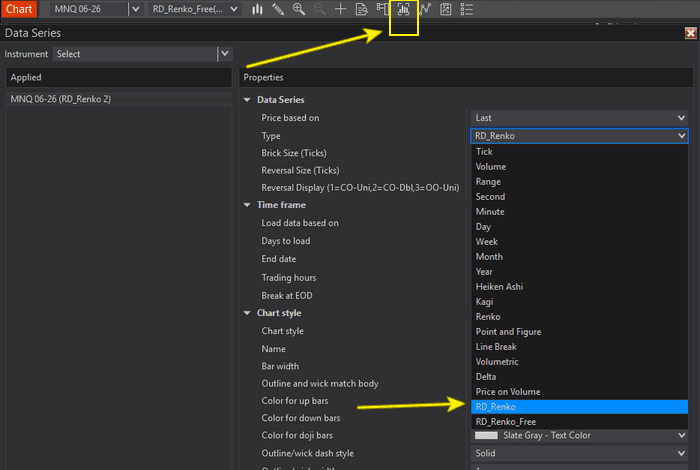Viewport: 700px width, 470px height.
Task: Choose Heiken Ashi bar type
Action: (579, 287)
